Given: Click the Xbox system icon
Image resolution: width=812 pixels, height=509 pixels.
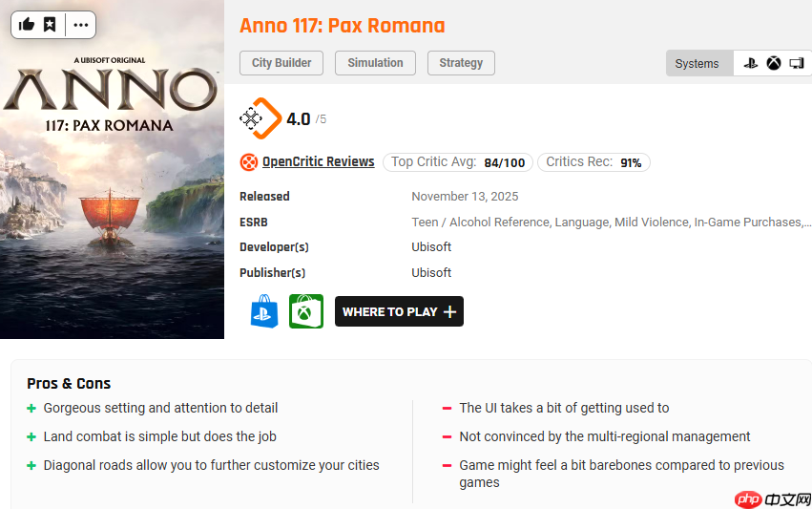Looking at the screenshot, I should pyautogui.click(x=774, y=63).
